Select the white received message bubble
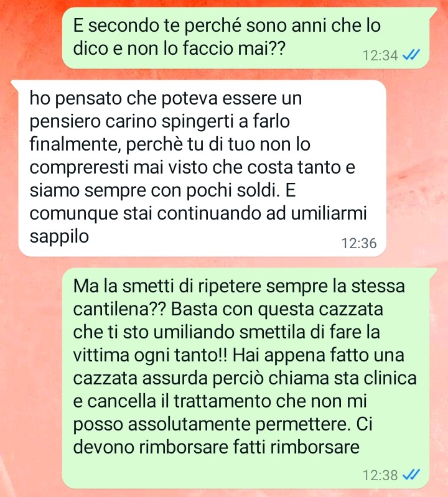 [202, 169]
